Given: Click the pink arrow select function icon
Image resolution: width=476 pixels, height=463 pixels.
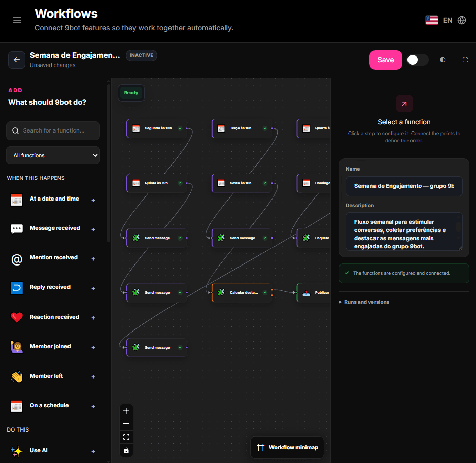Looking at the screenshot, I should (x=404, y=104).
